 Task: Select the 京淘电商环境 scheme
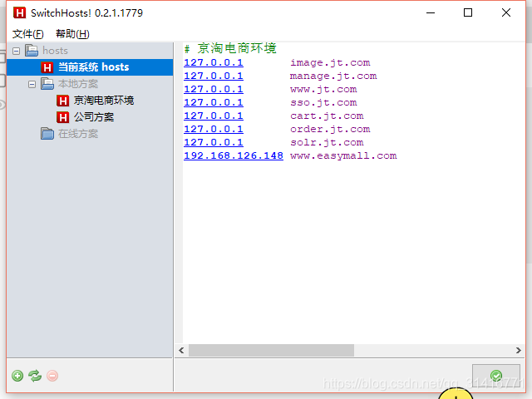click(104, 101)
